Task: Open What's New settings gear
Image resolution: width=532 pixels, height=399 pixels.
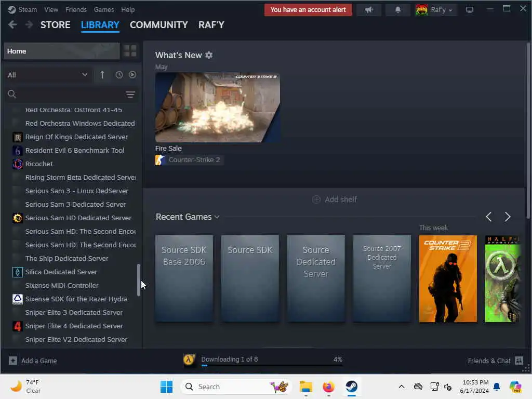Action: click(x=209, y=55)
